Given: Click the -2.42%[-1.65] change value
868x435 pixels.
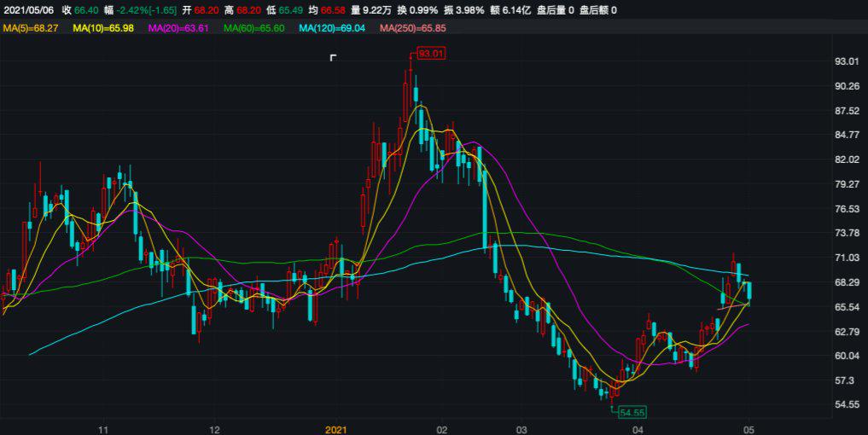Looking at the screenshot, I should pos(148,10).
